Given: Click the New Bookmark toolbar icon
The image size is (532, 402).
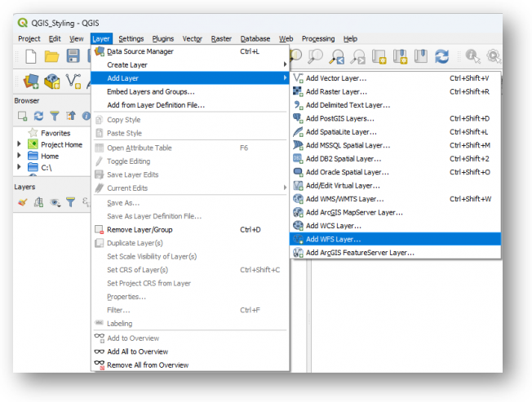Looking at the screenshot, I should [400, 56].
